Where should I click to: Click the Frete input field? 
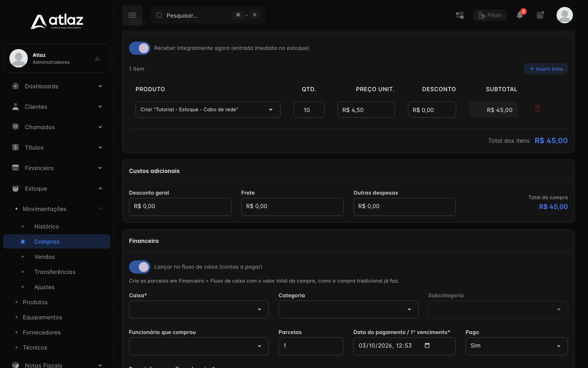coord(292,207)
